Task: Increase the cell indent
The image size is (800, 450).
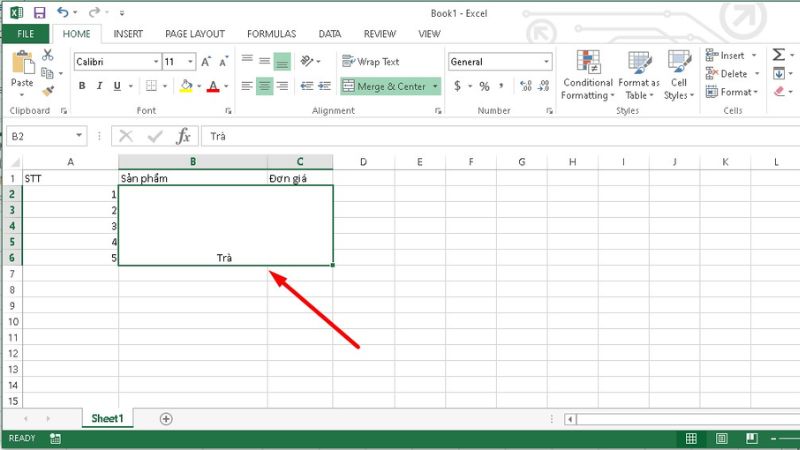Action: click(324, 86)
